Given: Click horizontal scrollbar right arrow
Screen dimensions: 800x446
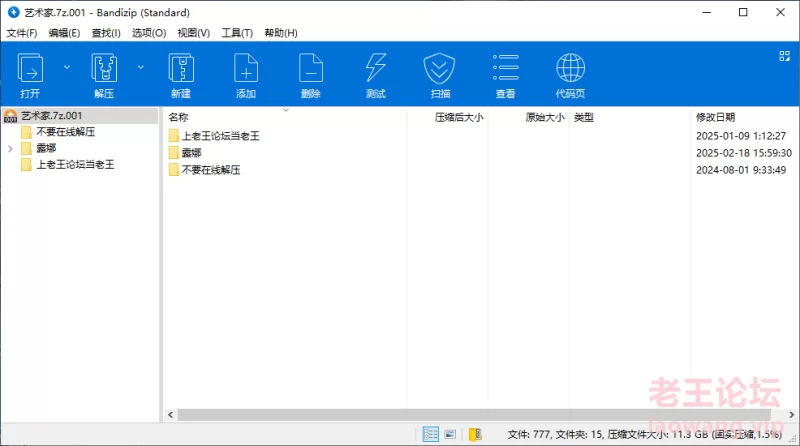Looking at the screenshot, I should [x=791, y=415].
